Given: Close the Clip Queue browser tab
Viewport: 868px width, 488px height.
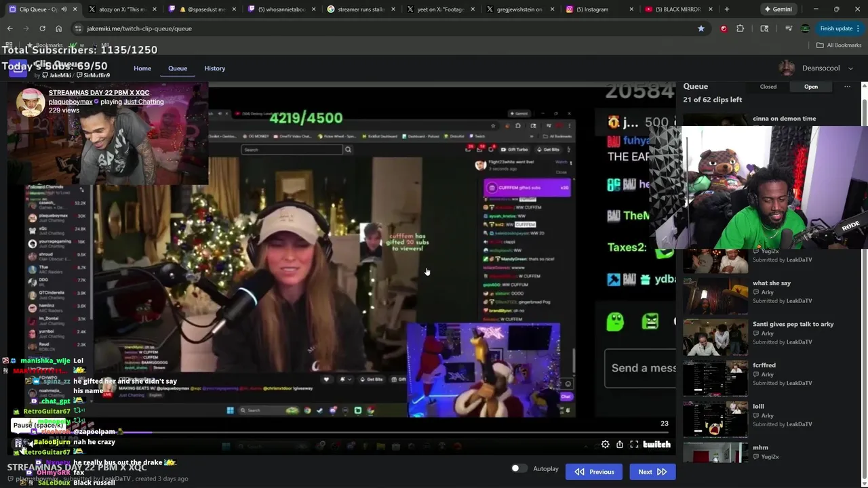Looking at the screenshot, I should [x=74, y=9].
